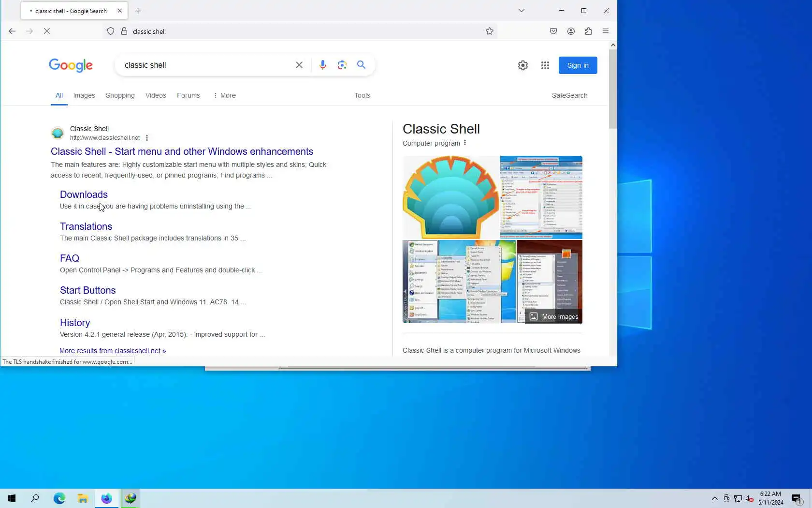Open the Downloads sitelink
Image resolution: width=812 pixels, height=508 pixels.
[x=84, y=194]
